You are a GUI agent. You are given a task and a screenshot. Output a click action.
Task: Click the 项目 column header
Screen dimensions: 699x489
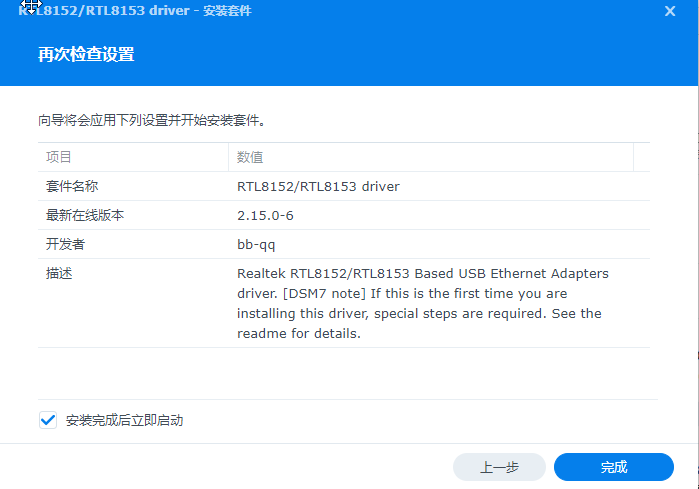coord(133,157)
